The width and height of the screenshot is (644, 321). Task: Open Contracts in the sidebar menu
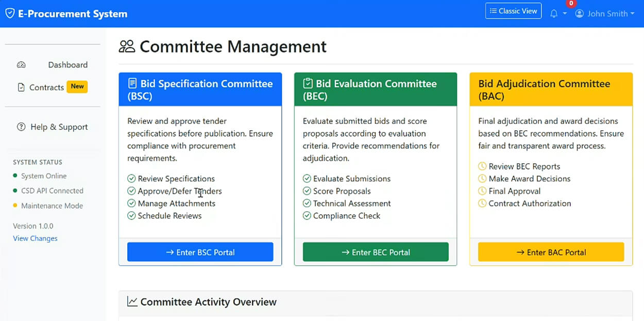coord(46,88)
